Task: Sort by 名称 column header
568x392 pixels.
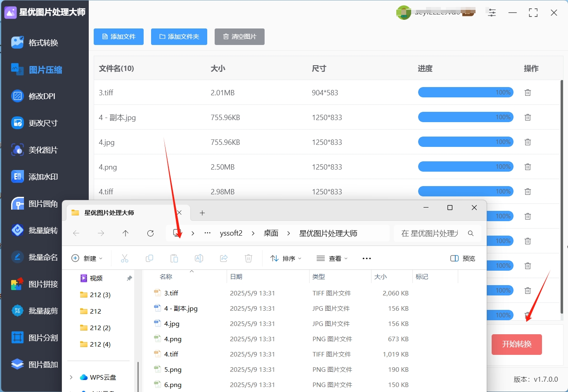Action: [166, 277]
